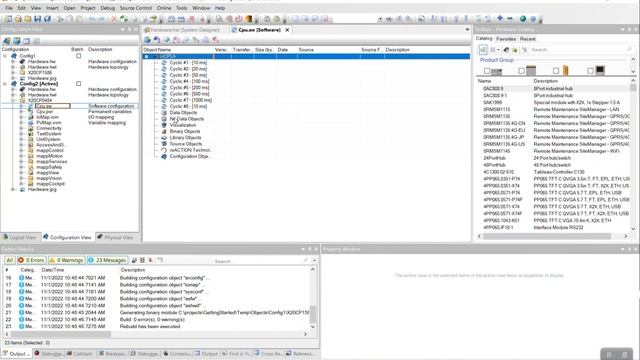Click the Cpu.sw file icon in the configuration tree
The width and height of the screenshot is (640, 360).
tap(31, 106)
